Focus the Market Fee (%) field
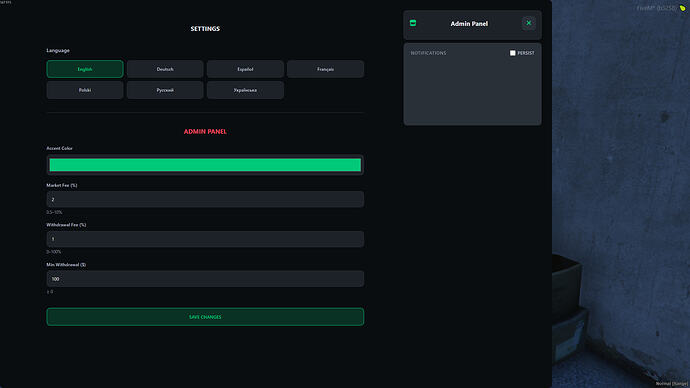This screenshot has height=388, width=690. click(x=205, y=199)
